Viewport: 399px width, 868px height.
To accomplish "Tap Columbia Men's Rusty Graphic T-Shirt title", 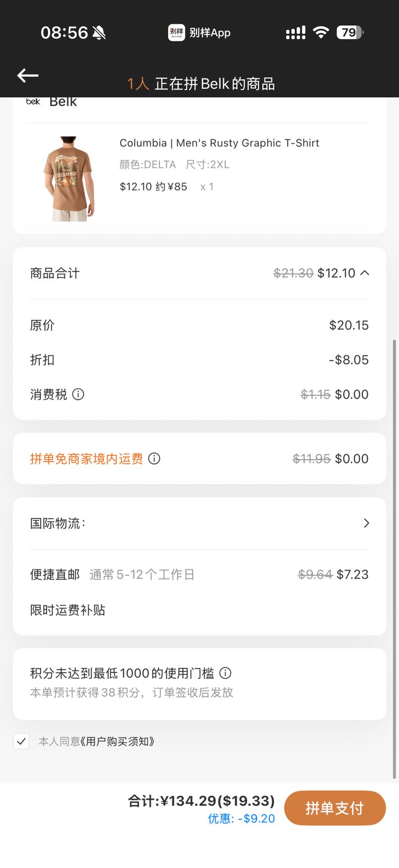I will pos(219,143).
